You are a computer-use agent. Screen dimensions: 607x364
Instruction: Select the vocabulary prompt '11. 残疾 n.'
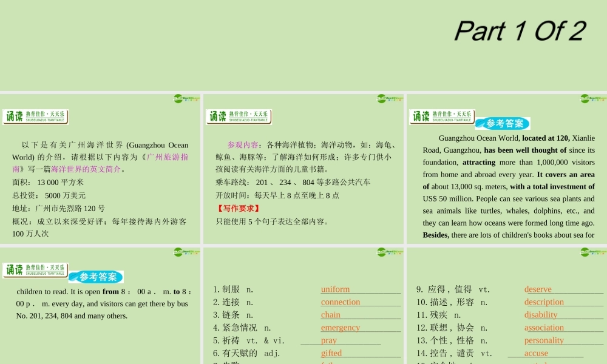pos(438,315)
